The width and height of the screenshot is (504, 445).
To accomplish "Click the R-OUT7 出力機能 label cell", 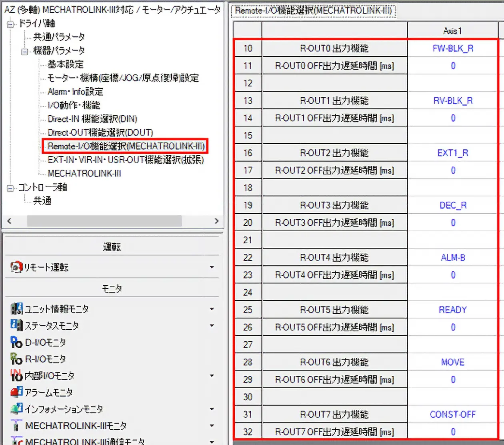I will pos(334,415).
